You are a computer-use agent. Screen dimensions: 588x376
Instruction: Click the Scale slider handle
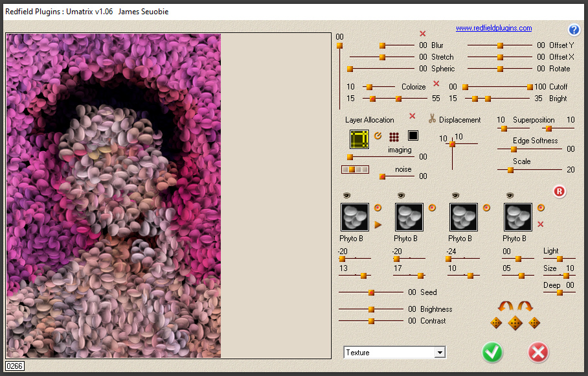tap(510, 170)
